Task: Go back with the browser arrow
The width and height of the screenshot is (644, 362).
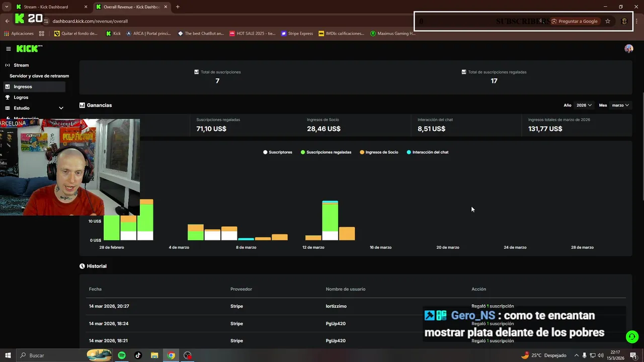Action: 7,21
